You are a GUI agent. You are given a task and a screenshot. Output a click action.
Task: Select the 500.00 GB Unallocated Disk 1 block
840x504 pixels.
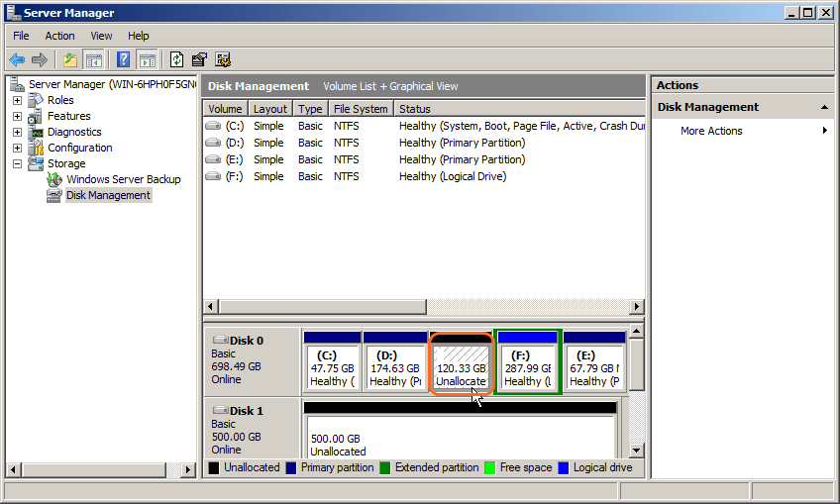461,430
